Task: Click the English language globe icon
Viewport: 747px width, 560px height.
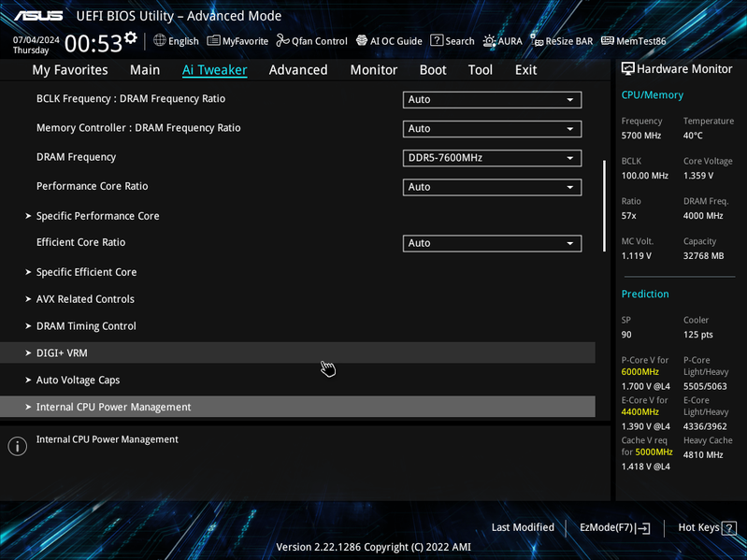Action: 160,40
